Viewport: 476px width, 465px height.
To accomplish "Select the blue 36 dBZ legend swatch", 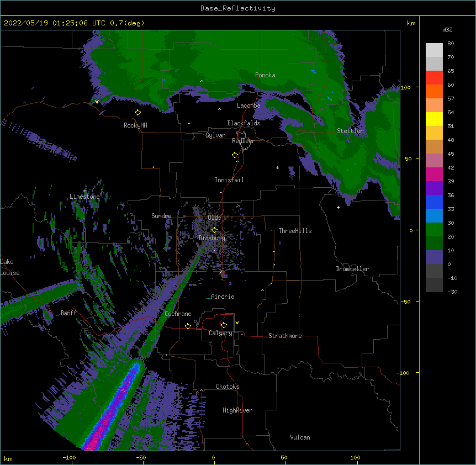I will click(x=434, y=202).
